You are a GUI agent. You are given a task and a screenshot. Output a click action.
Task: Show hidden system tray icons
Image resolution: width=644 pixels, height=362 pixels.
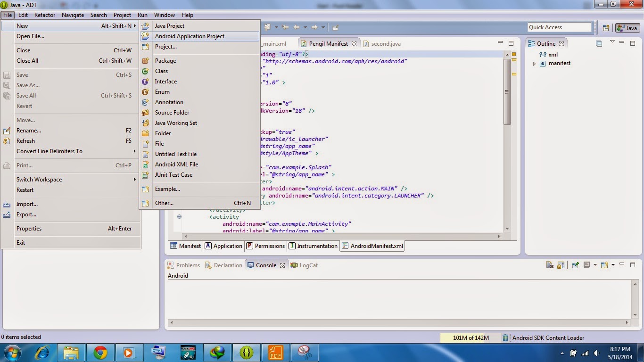[x=562, y=353]
